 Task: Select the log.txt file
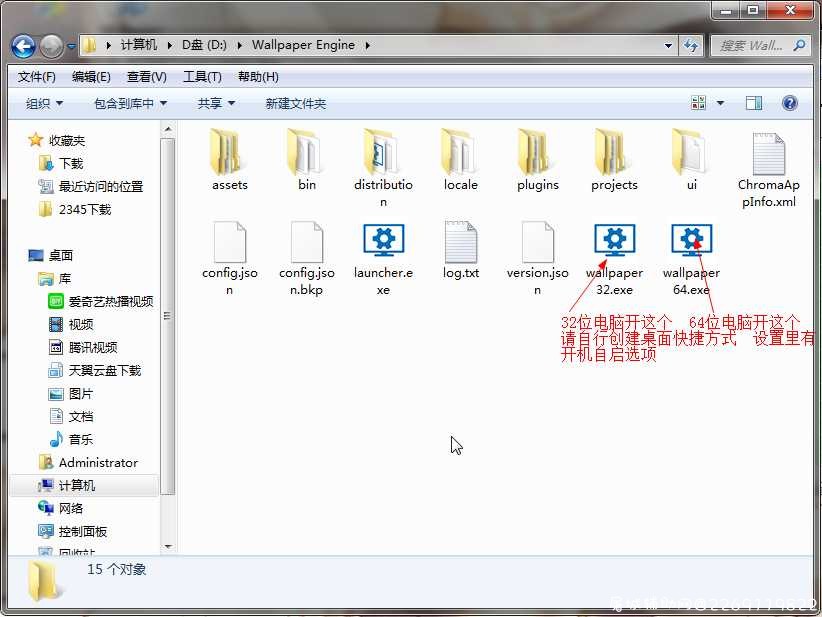[460, 250]
